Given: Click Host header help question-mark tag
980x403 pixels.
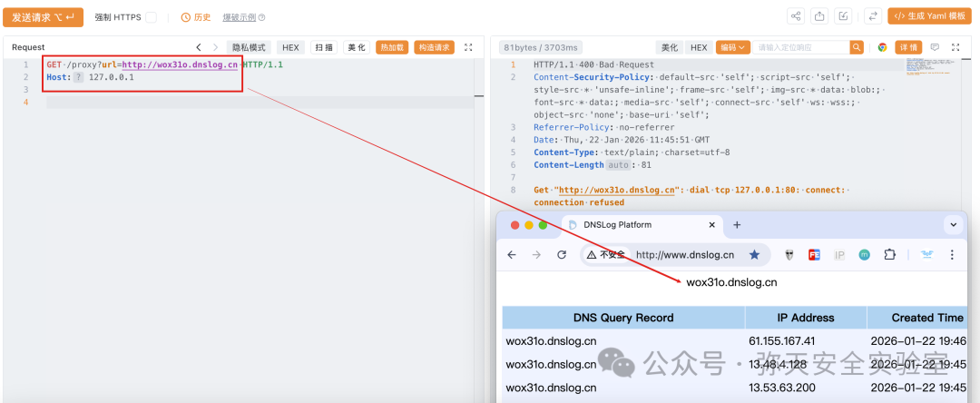Looking at the screenshot, I should click(78, 77).
